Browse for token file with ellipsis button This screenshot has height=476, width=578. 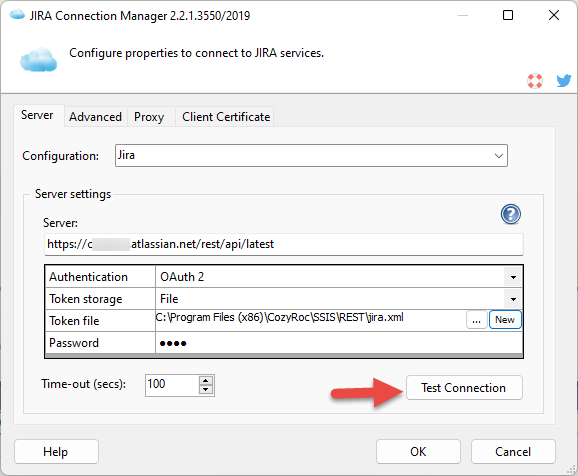coord(477,320)
